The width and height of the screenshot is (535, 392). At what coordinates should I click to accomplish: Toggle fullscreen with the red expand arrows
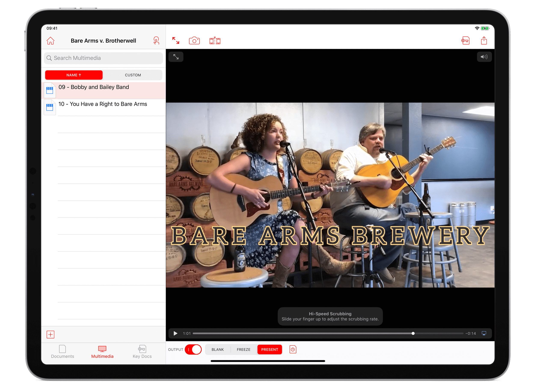click(x=176, y=41)
